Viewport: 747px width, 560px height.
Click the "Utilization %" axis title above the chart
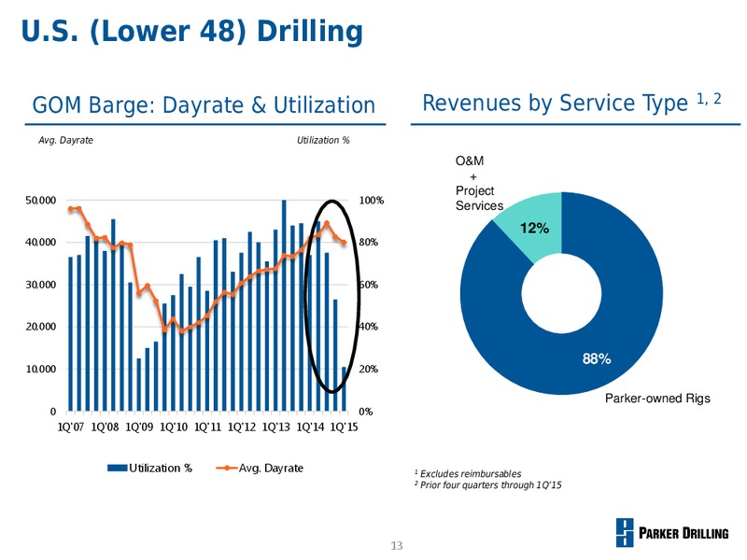(x=323, y=140)
